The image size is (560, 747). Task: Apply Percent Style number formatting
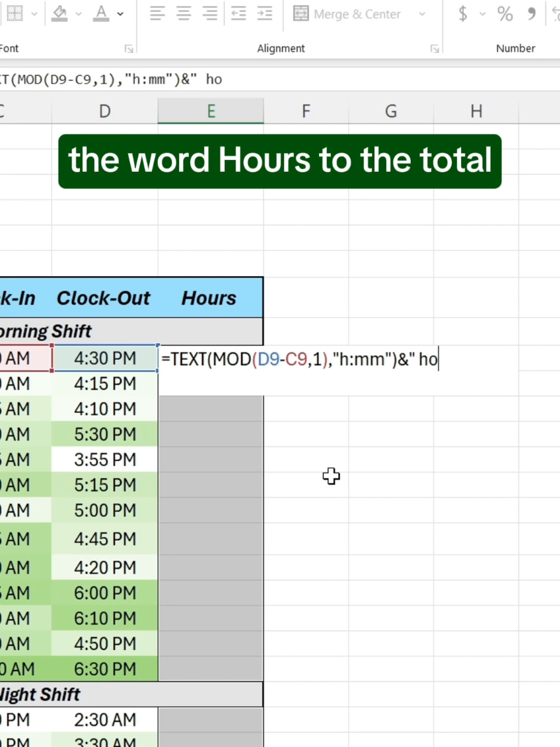506,13
